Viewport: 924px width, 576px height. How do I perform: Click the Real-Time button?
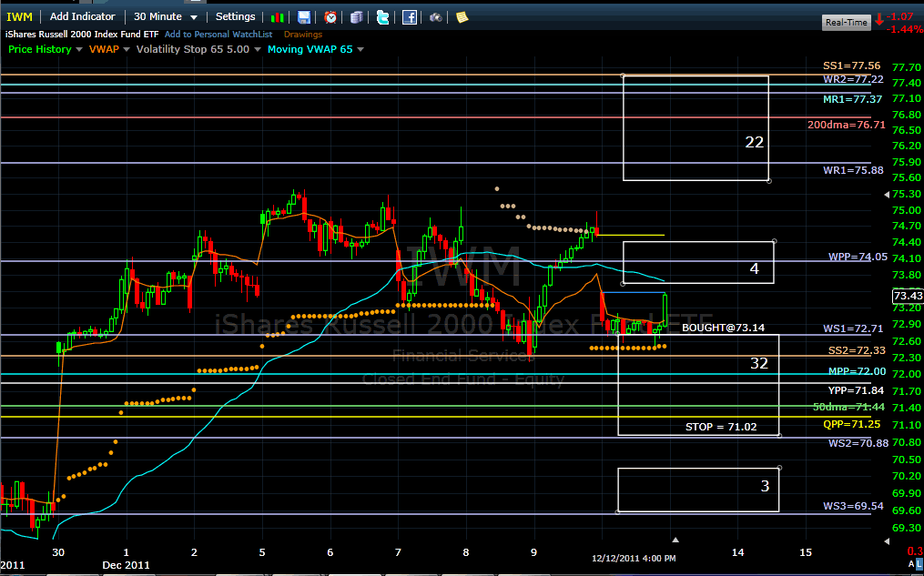coord(847,23)
